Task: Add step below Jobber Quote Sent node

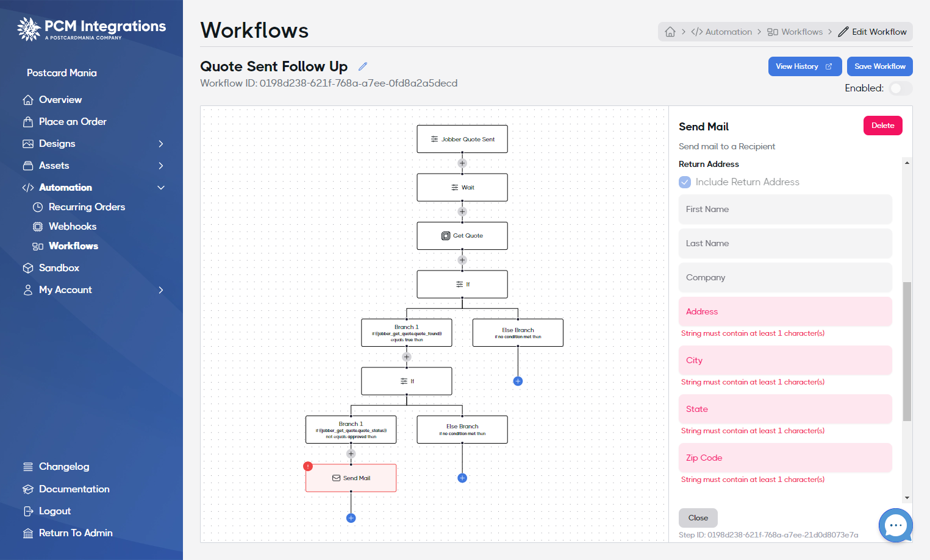Action: click(462, 163)
